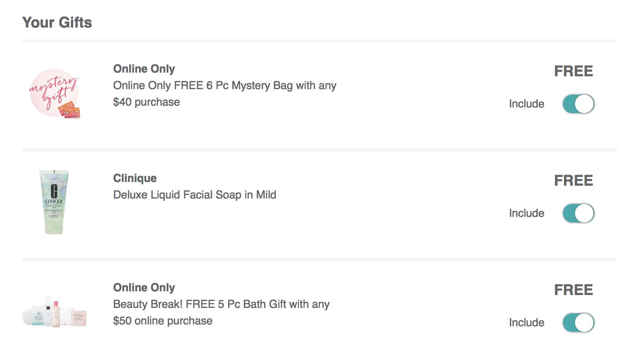The width and height of the screenshot is (621, 364).
Task: Click the 'Include' label for Mystery Bag gift
Action: pyautogui.click(x=527, y=104)
